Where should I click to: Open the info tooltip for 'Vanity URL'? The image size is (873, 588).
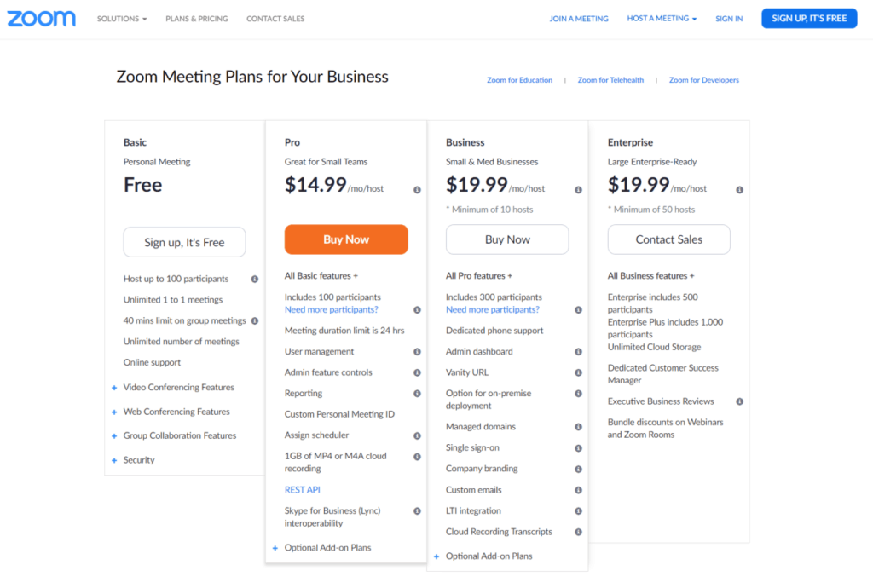[x=578, y=372]
